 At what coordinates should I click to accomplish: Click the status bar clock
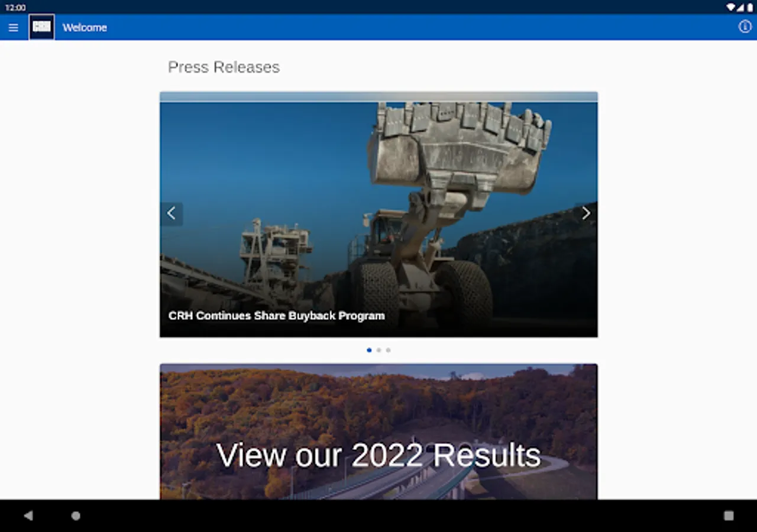15,7
